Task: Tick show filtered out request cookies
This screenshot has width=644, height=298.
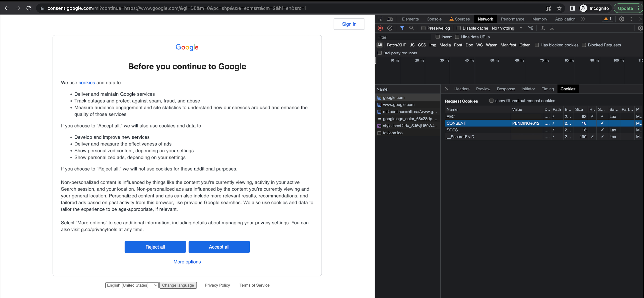Action: 491,101
